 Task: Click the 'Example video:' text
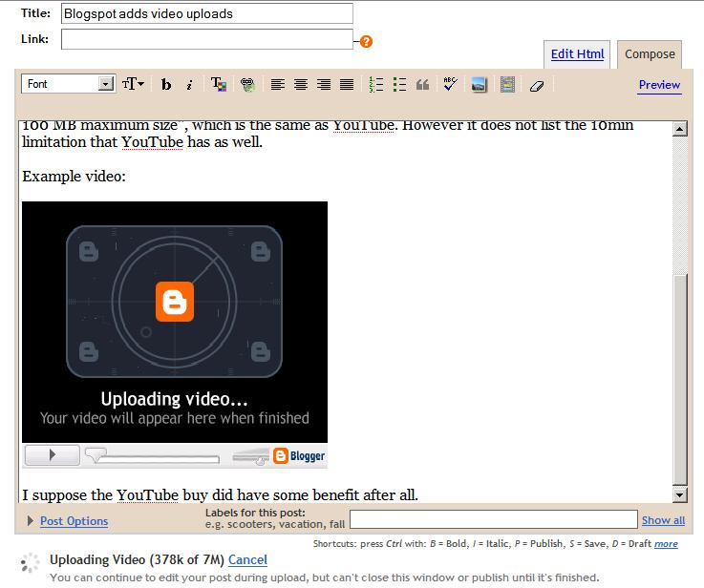click(x=75, y=177)
